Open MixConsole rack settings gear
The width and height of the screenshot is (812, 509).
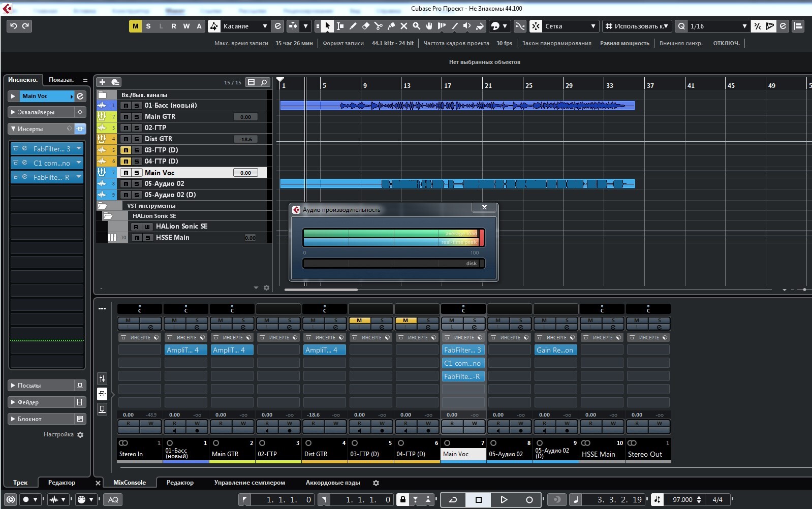[376, 483]
